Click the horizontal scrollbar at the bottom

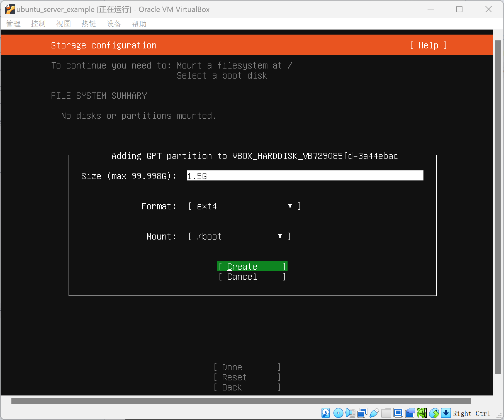[241, 401]
